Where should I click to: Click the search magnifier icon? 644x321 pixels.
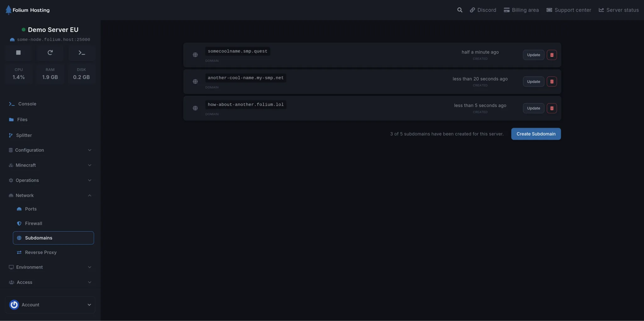[459, 10]
